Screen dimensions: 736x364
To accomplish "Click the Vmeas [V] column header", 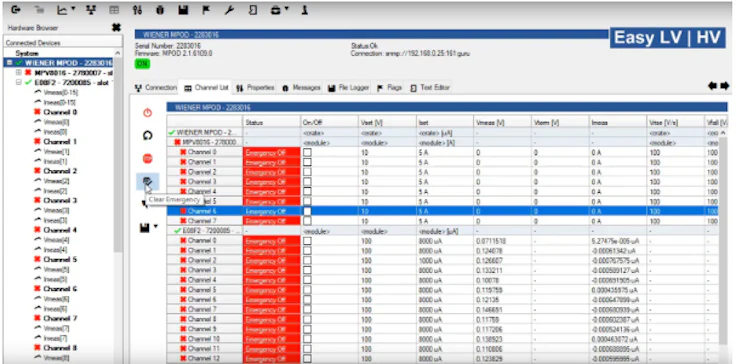I will tap(503, 123).
